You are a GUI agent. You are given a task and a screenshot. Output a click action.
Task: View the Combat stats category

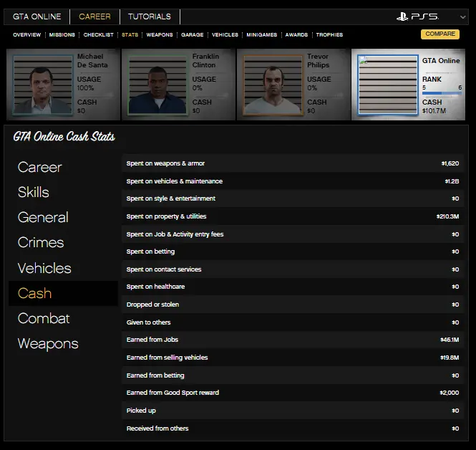[44, 318]
